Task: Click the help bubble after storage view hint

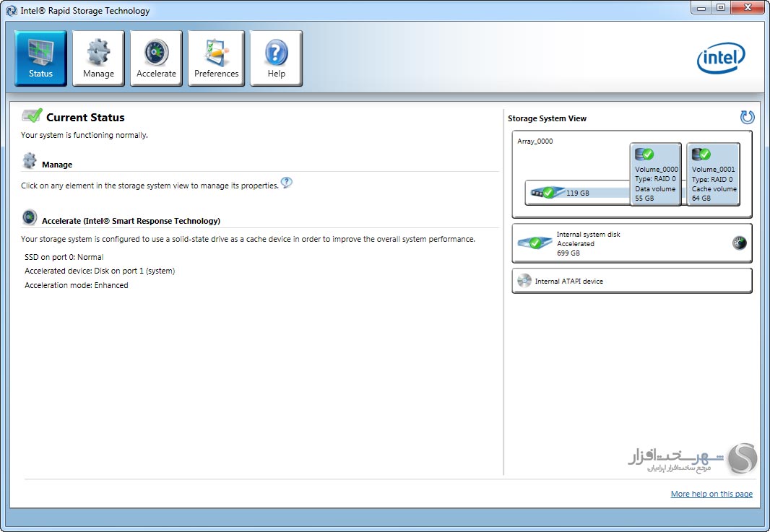Action: (x=287, y=183)
